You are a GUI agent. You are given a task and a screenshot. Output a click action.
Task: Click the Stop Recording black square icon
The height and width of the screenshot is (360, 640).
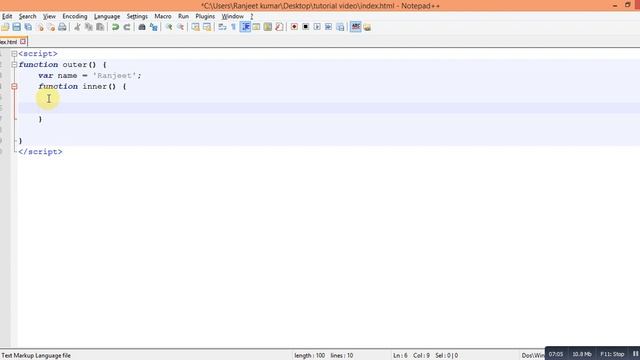[x=305, y=27]
